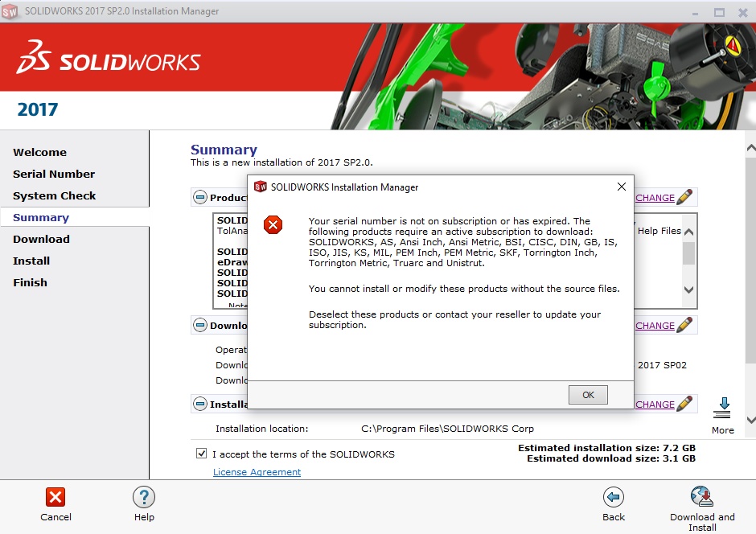This screenshot has height=534, width=756.
Task: Click CHANGE link for the Products section
Action: click(655, 198)
